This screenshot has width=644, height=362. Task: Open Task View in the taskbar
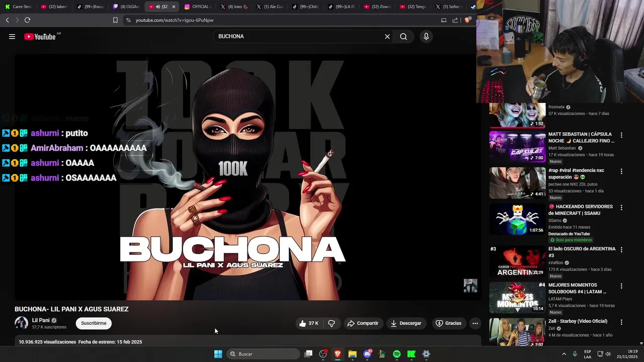point(308,354)
